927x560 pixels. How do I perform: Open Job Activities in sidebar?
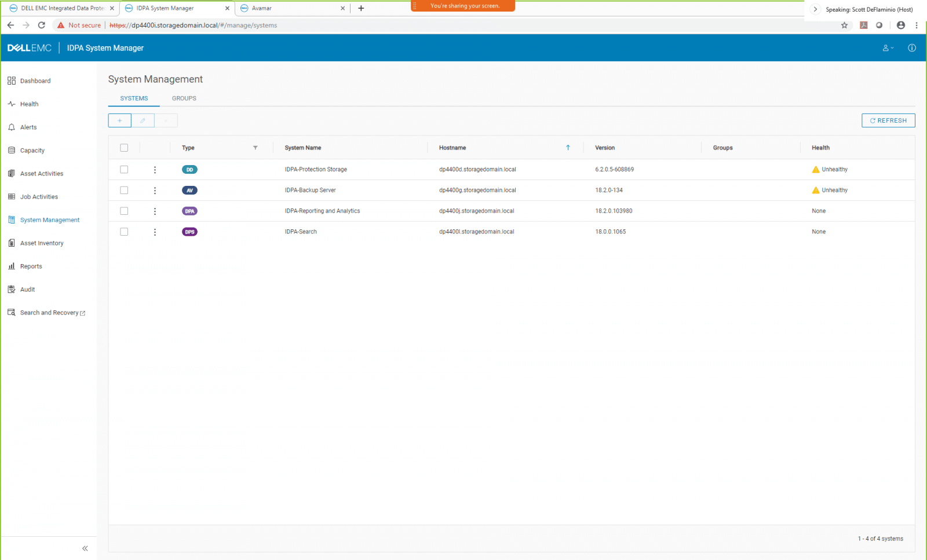[x=33, y=197]
